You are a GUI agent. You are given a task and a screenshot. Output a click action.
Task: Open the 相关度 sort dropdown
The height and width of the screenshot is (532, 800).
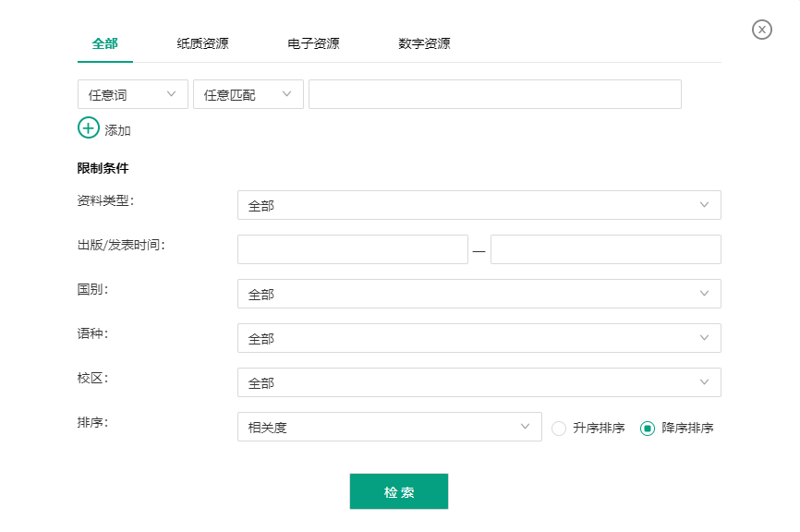(389, 427)
